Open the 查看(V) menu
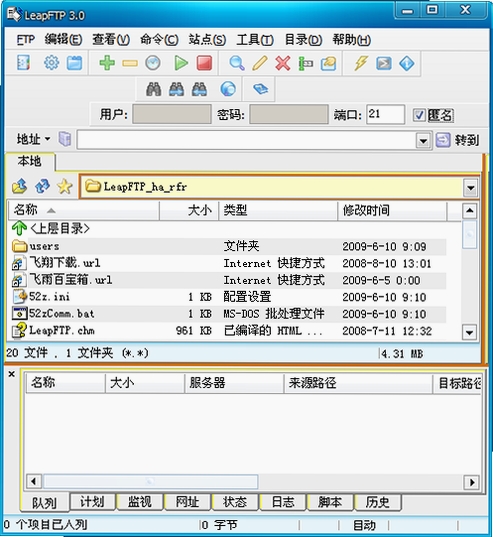 tap(111, 40)
